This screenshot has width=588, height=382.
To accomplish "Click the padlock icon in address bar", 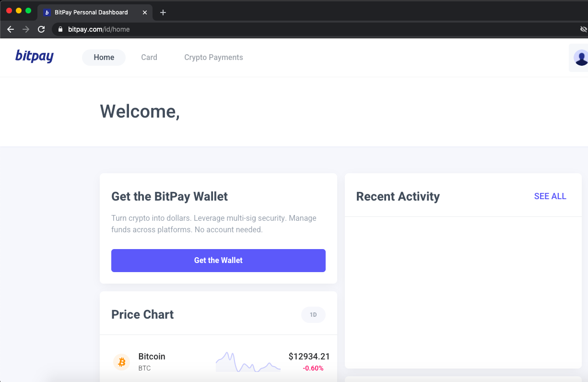I will 60,29.
